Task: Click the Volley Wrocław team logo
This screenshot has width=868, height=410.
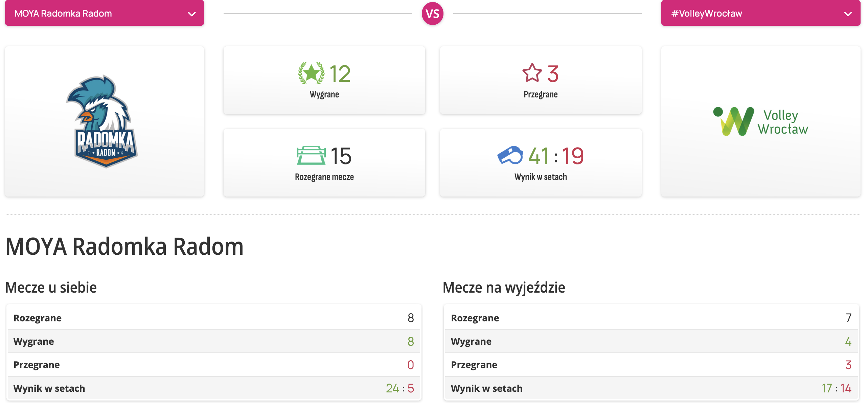Action: [x=760, y=122]
